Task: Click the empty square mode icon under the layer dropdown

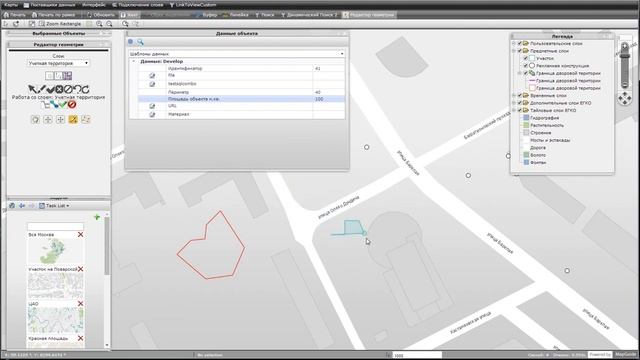Action: (49, 76)
